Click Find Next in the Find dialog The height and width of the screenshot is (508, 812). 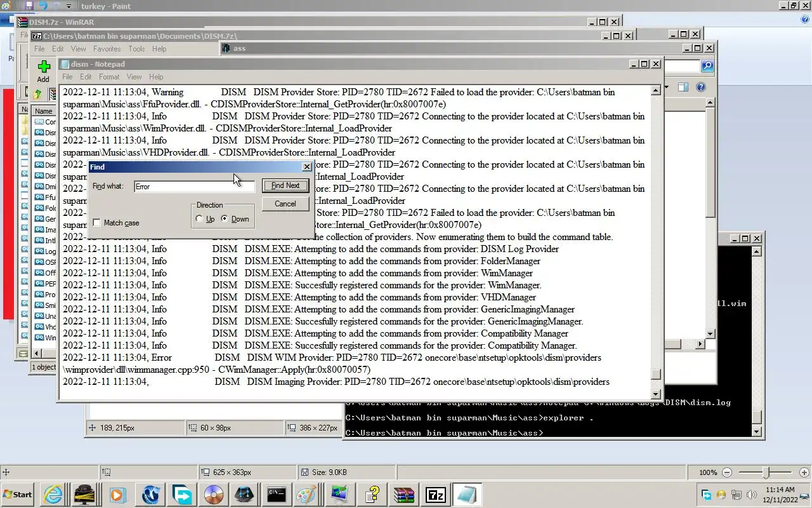285,185
